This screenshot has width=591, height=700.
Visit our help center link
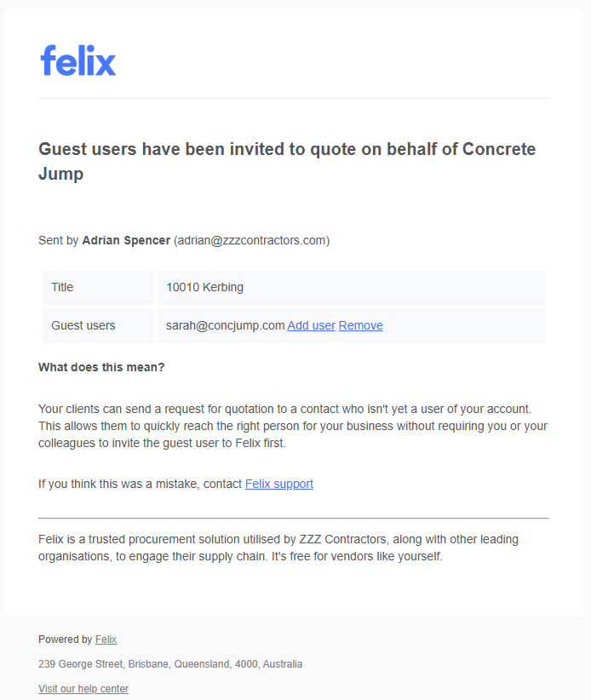point(83,689)
